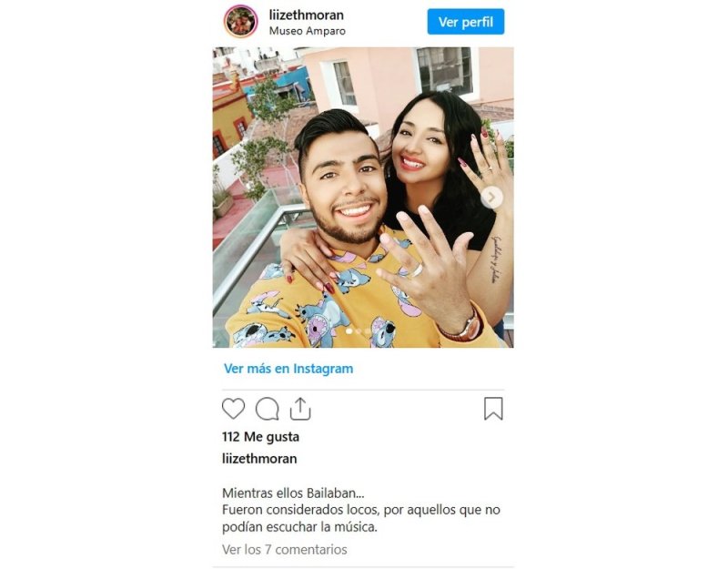
Task: Open the liizethmoran username in the header
Action: click(x=307, y=15)
